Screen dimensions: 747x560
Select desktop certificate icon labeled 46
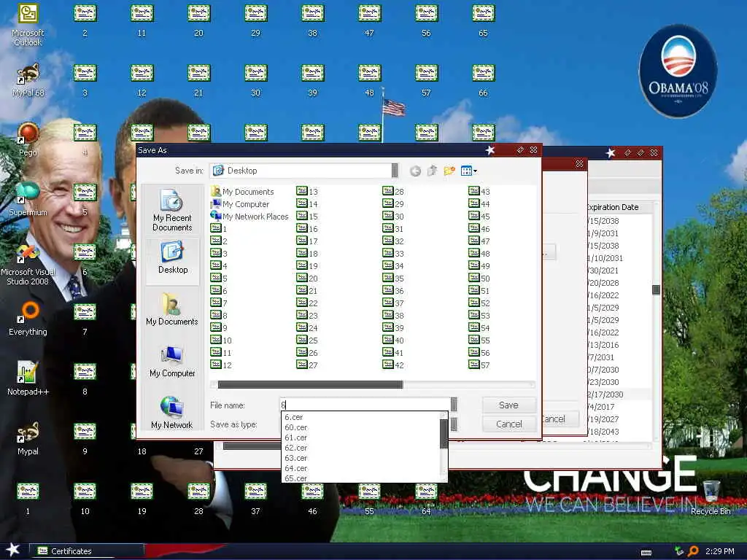(x=312, y=499)
